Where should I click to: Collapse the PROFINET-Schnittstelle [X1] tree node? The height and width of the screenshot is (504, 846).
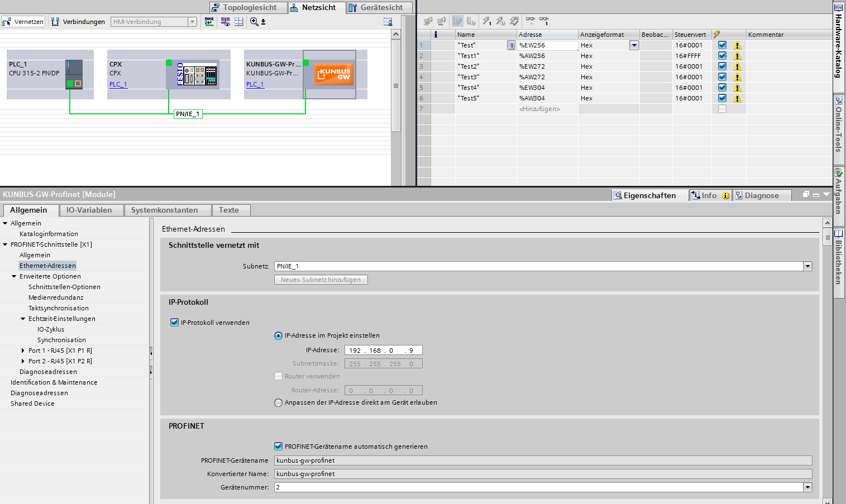(5, 244)
